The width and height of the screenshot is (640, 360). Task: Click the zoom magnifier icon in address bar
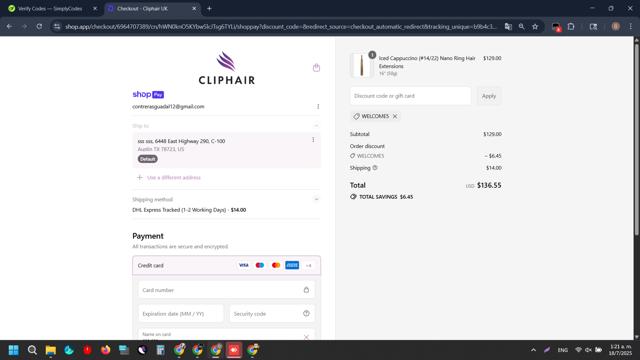522,27
